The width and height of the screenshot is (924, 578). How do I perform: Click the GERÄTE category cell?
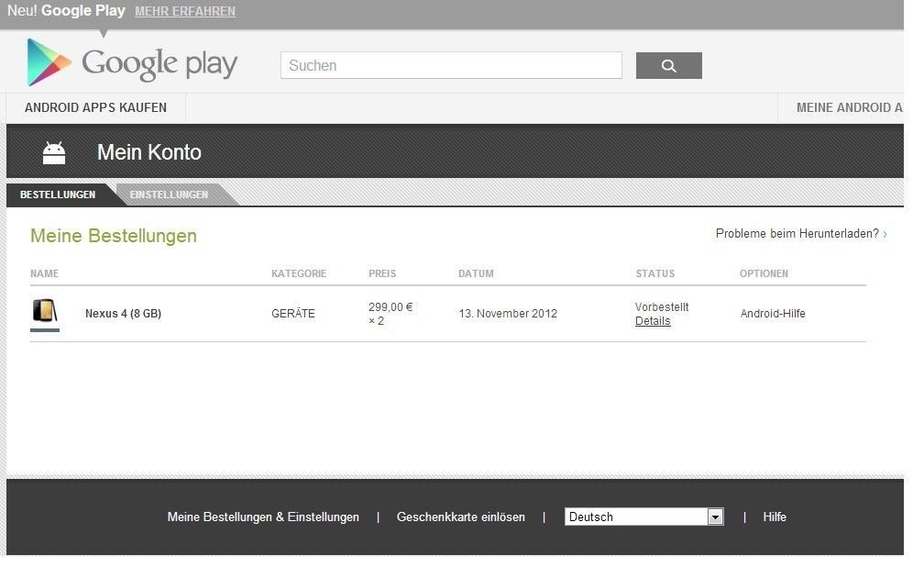[293, 314]
